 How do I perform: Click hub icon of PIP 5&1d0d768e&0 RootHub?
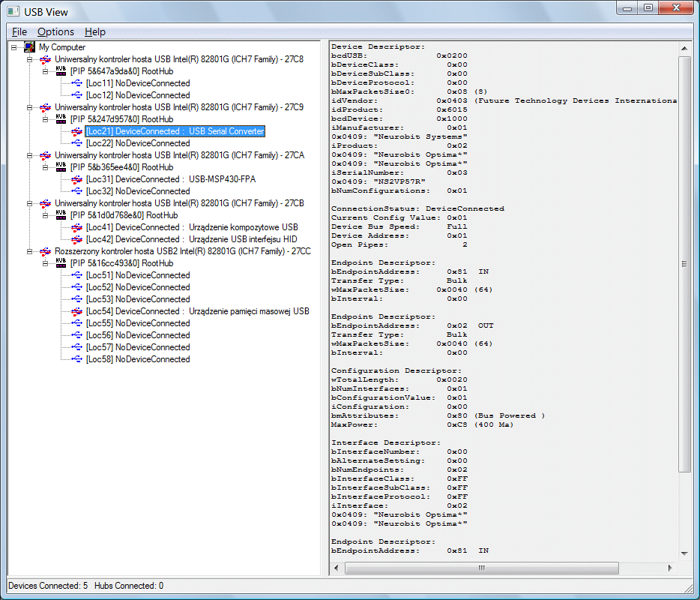click(x=61, y=215)
